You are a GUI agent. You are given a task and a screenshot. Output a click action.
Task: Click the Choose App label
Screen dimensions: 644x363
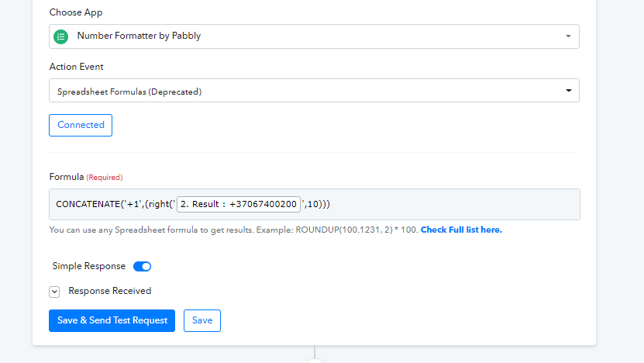point(76,12)
